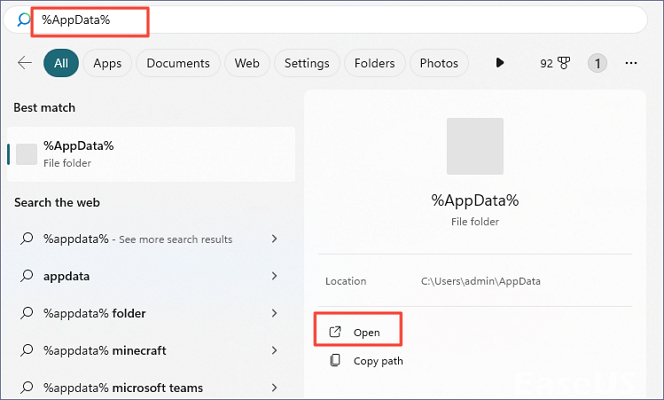The image size is (664, 400).
Task: Click Copy path action
Action: pyautogui.click(x=378, y=360)
